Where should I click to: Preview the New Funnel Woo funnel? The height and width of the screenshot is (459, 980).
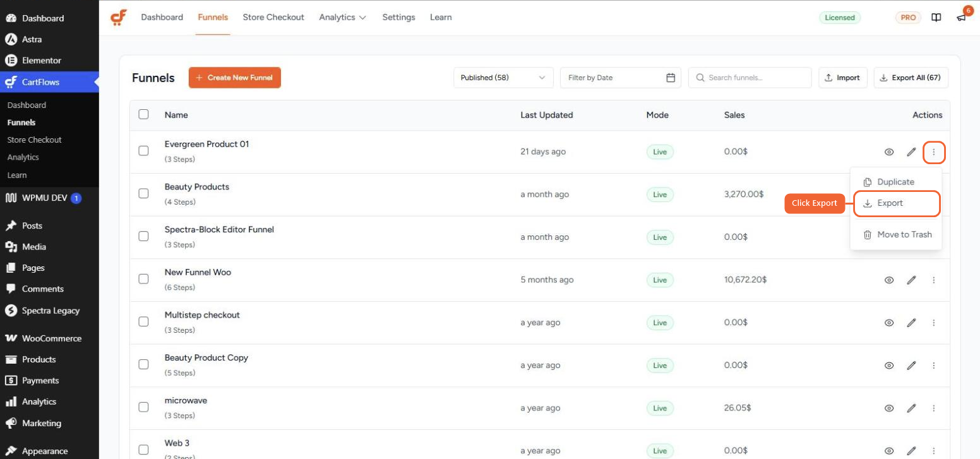coord(889,280)
